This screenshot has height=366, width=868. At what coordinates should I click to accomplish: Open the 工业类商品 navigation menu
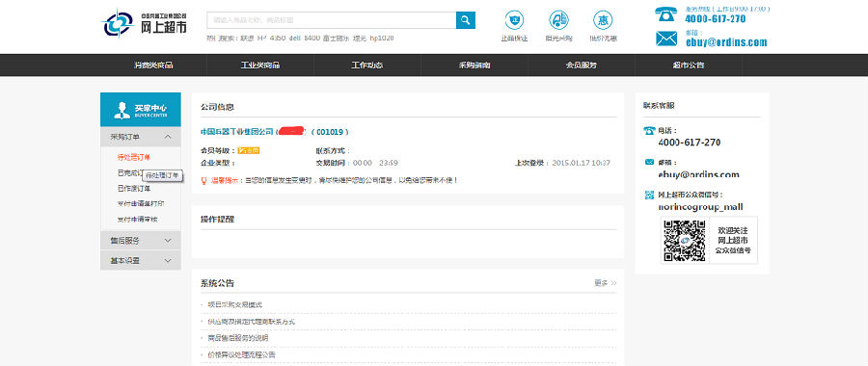[x=260, y=65]
